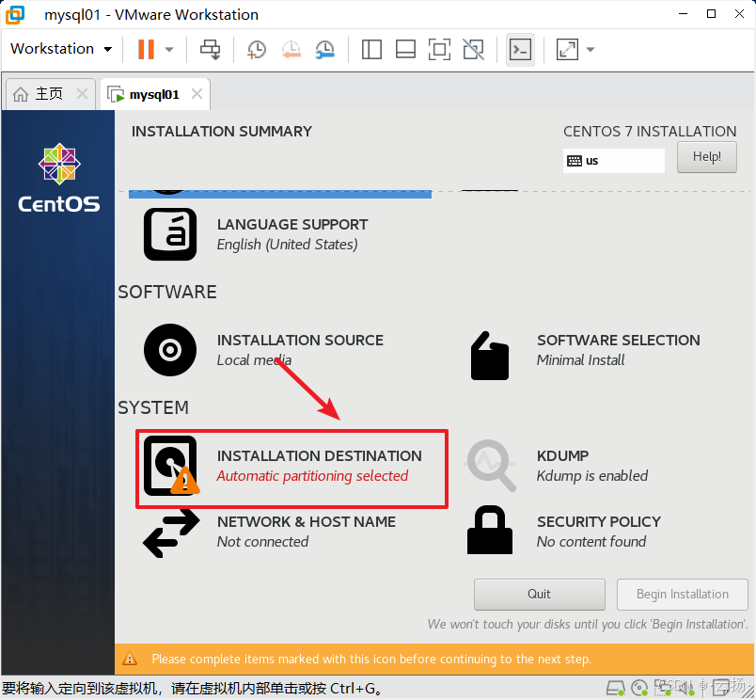This screenshot has width=756, height=700.
Task: Click the SOFTWARE SELECTION label
Action: click(x=618, y=340)
